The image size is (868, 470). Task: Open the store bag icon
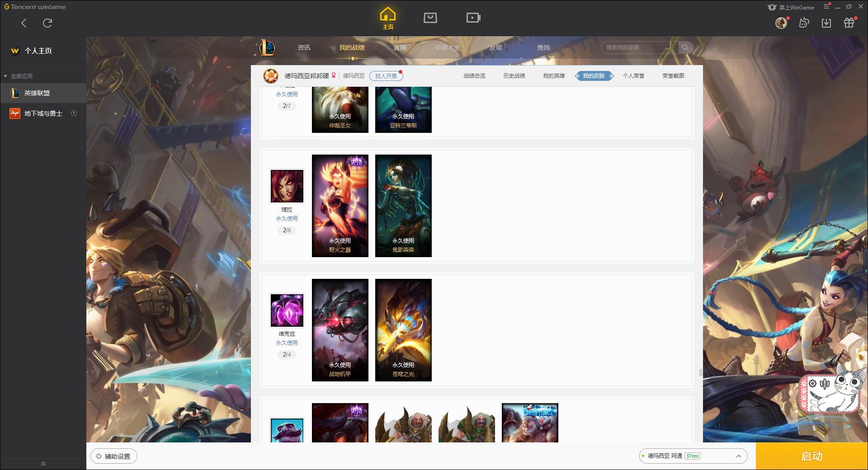click(430, 18)
